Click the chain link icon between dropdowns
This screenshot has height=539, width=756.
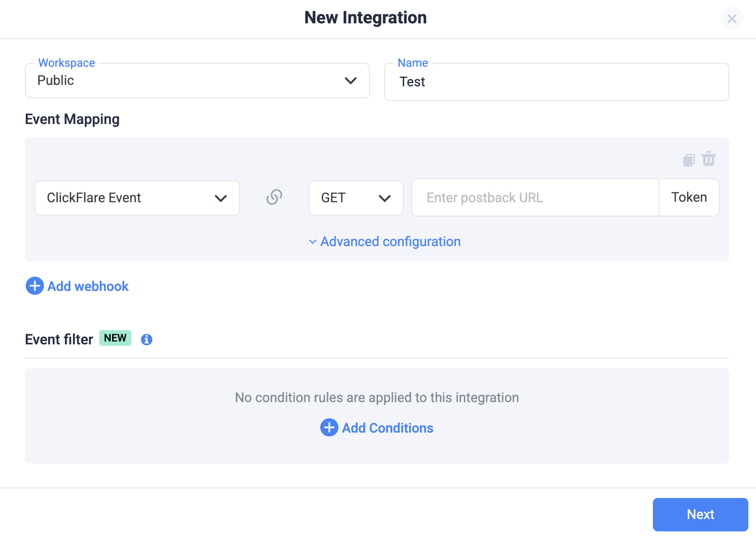(274, 197)
